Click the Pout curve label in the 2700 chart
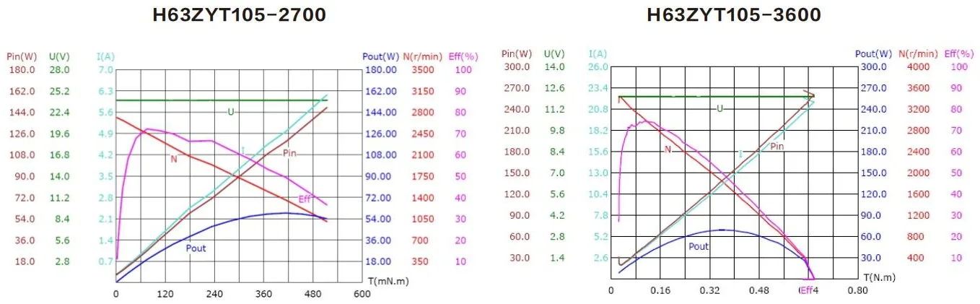The image size is (980, 304). tap(196, 248)
